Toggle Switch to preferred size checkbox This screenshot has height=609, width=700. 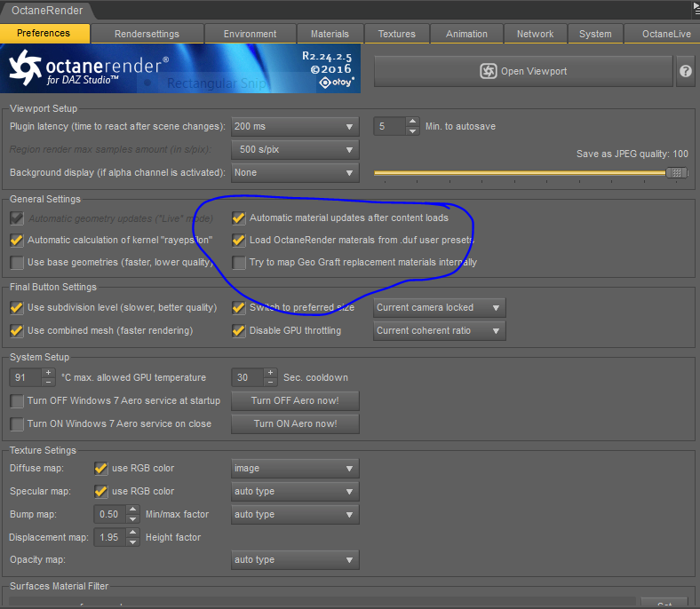[x=239, y=308]
